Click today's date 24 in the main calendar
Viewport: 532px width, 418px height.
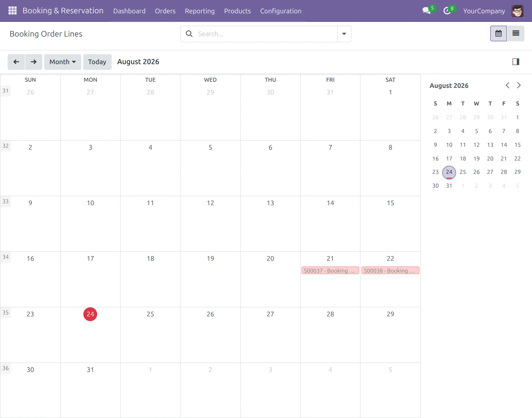pyautogui.click(x=90, y=314)
